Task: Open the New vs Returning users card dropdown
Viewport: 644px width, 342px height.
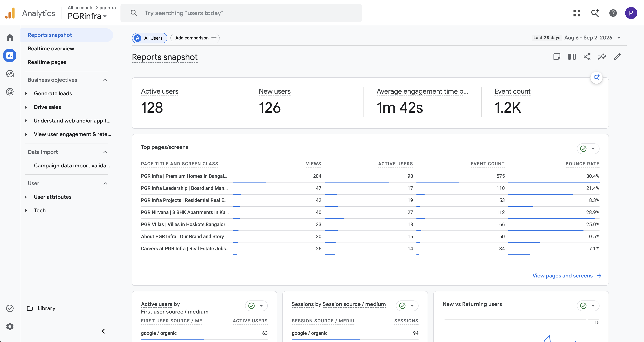Action: [x=588, y=306]
